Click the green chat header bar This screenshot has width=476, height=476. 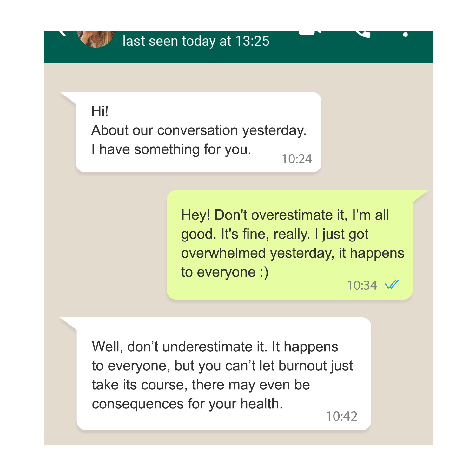coord(238,47)
